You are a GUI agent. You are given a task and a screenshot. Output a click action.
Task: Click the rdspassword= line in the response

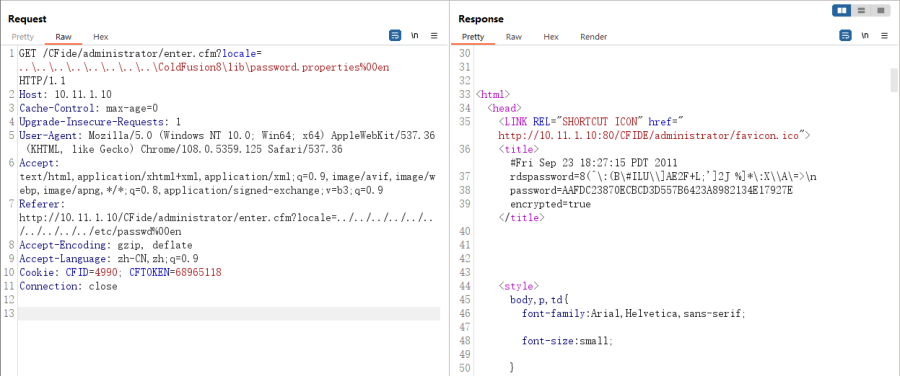663,177
